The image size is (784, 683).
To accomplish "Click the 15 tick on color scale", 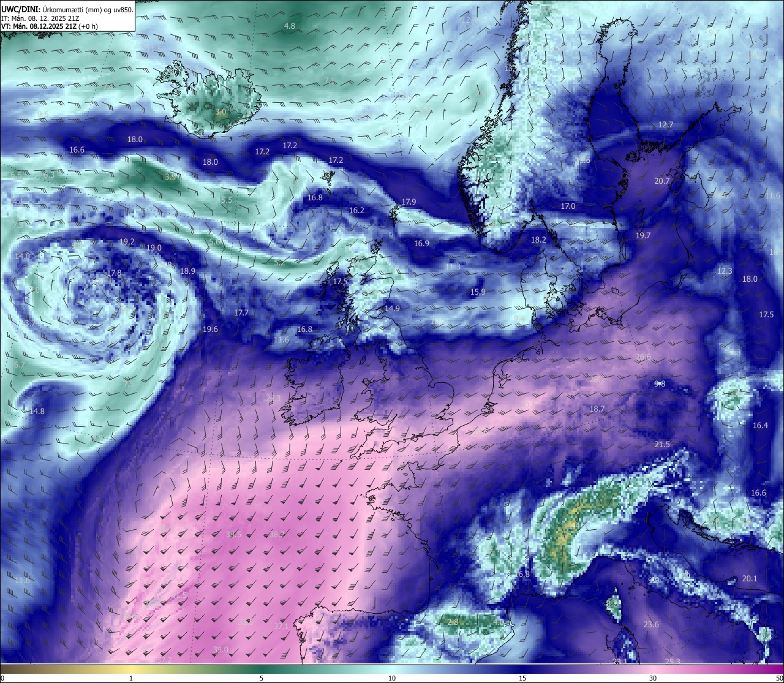I will point(522,678).
